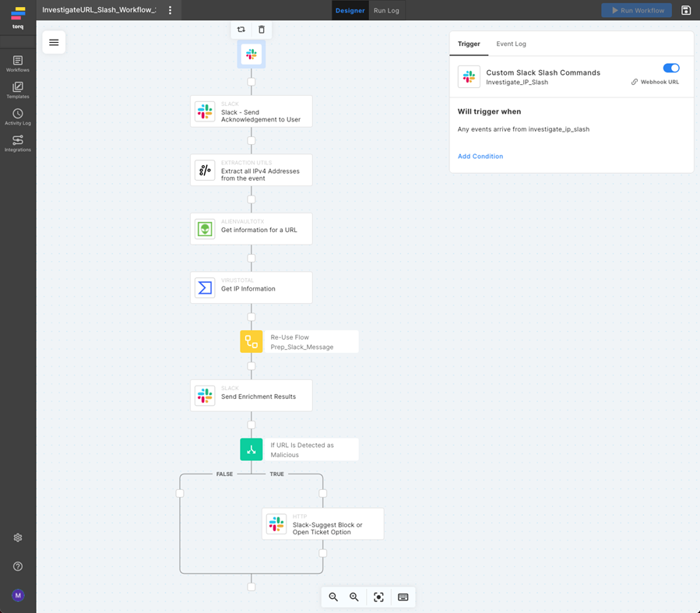Click connector below the trigger node
Image resolution: width=700 pixels, height=613 pixels.
(252, 82)
